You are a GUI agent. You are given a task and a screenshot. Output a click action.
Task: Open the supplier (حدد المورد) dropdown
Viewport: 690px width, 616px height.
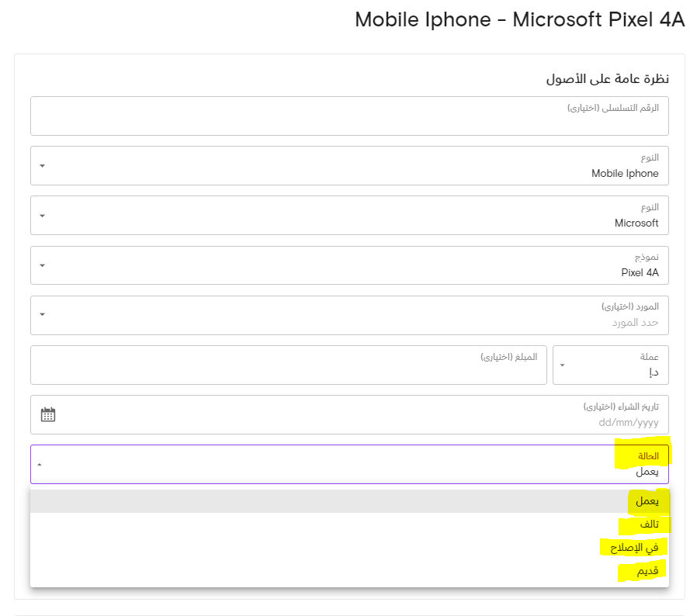[349, 315]
